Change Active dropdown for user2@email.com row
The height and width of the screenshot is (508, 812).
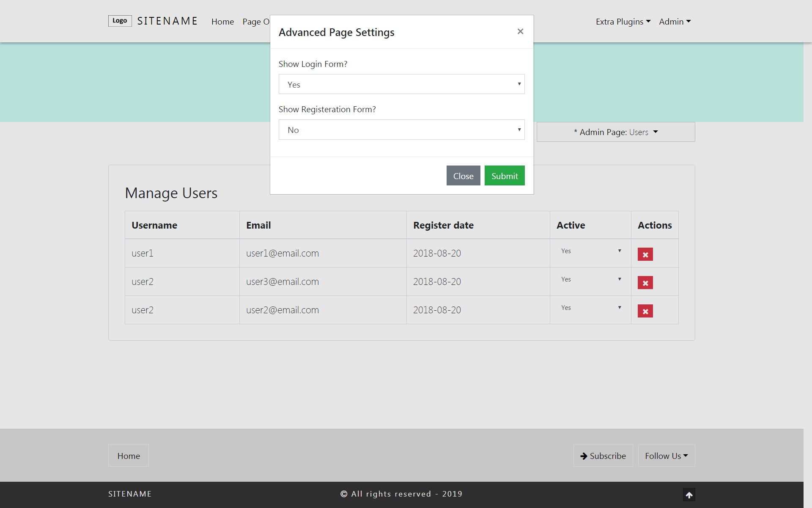590,308
